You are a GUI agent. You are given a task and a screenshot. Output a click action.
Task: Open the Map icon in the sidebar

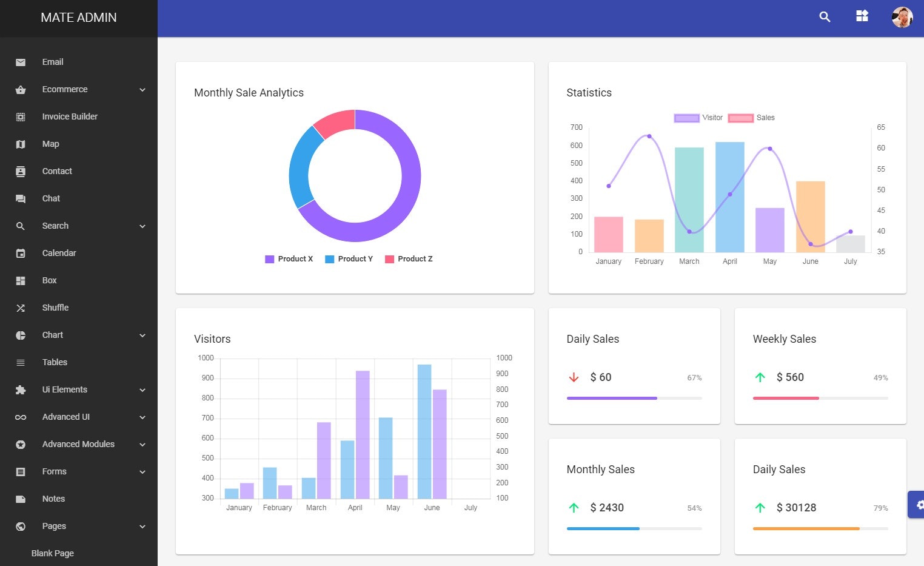click(21, 144)
